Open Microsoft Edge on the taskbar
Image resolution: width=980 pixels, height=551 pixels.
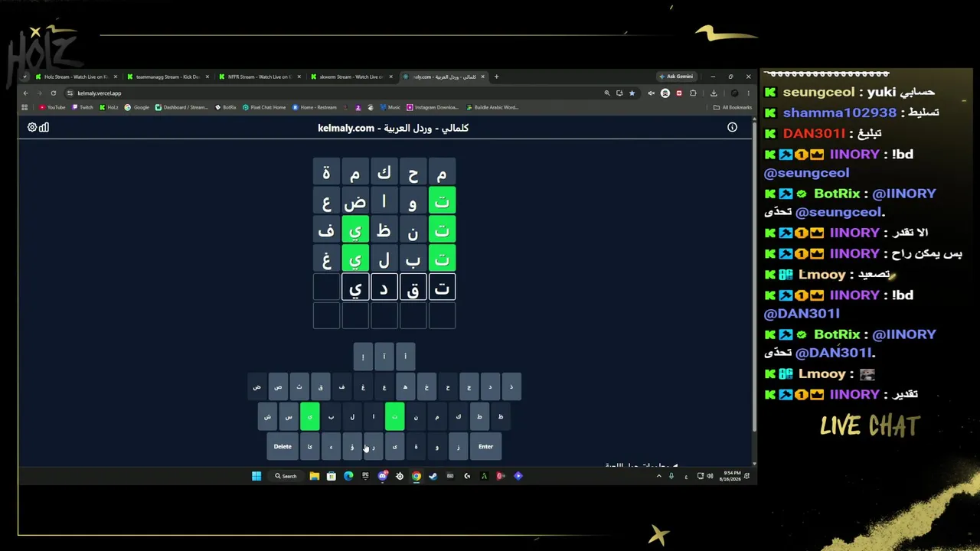348,476
